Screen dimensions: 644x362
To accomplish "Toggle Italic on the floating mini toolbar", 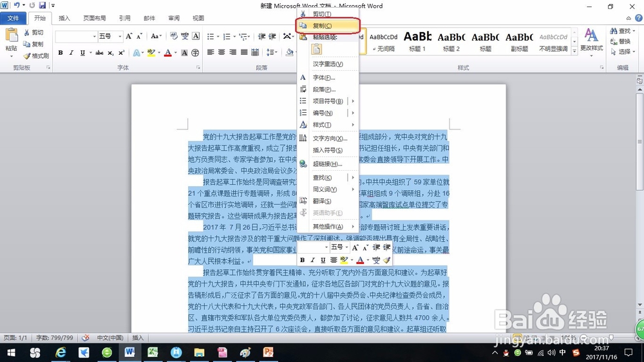I will click(x=312, y=260).
